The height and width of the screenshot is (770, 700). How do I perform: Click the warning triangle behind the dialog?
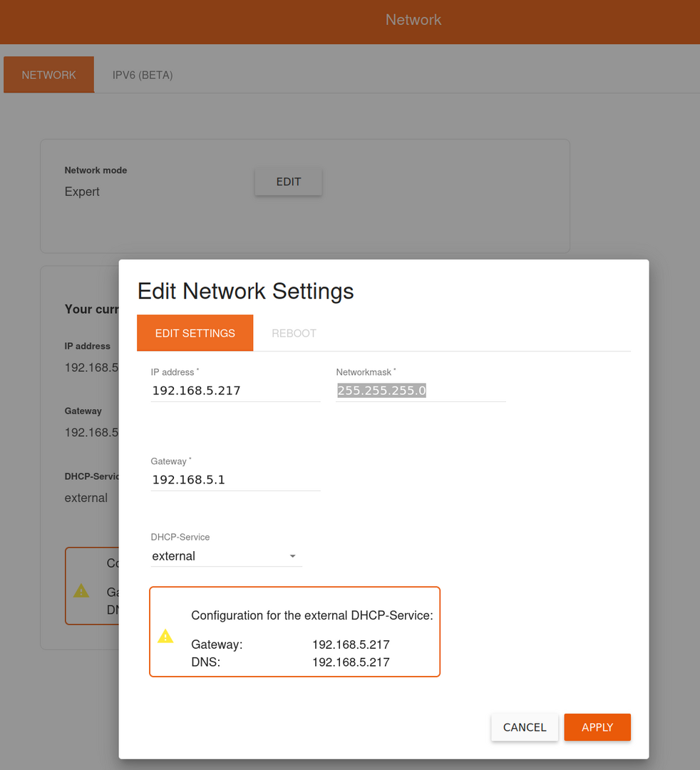coord(81,590)
